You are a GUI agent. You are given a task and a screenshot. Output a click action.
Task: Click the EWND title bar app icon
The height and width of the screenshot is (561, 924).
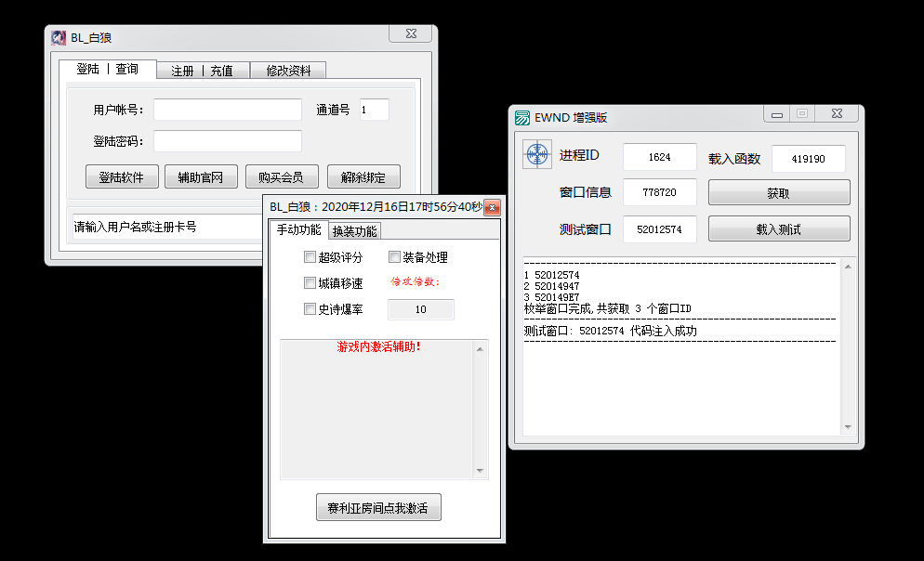coord(523,117)
